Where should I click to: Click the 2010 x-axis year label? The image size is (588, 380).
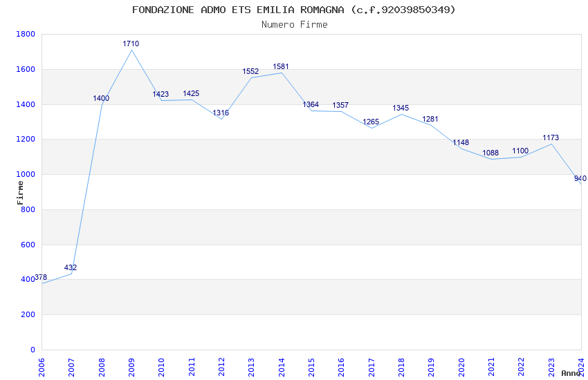pos(162,368)
